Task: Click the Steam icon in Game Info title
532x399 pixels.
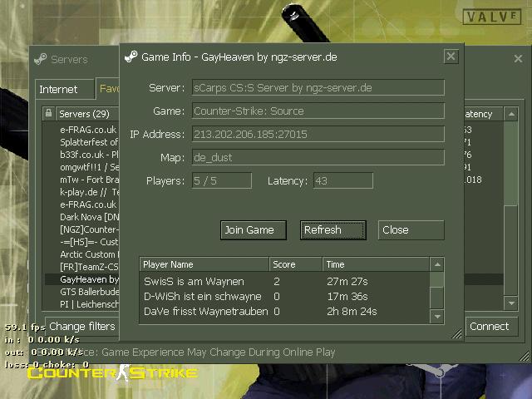Action: [x=131, y=57]
